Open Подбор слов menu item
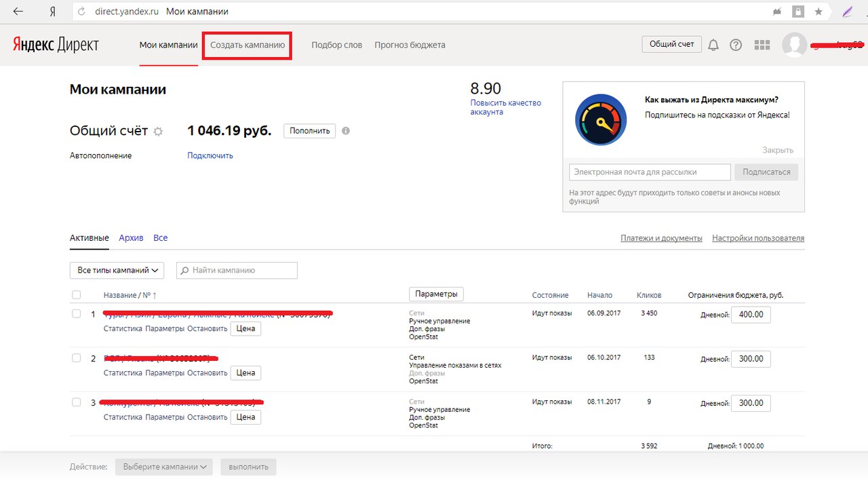The height and width of the screenshot is (481, 868). coord(337,45)
